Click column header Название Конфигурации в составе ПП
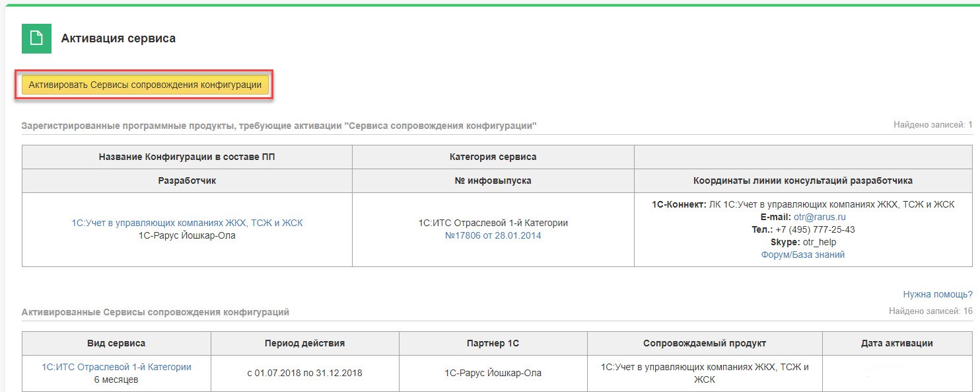980x392 pixels. (x=187, y=157)
